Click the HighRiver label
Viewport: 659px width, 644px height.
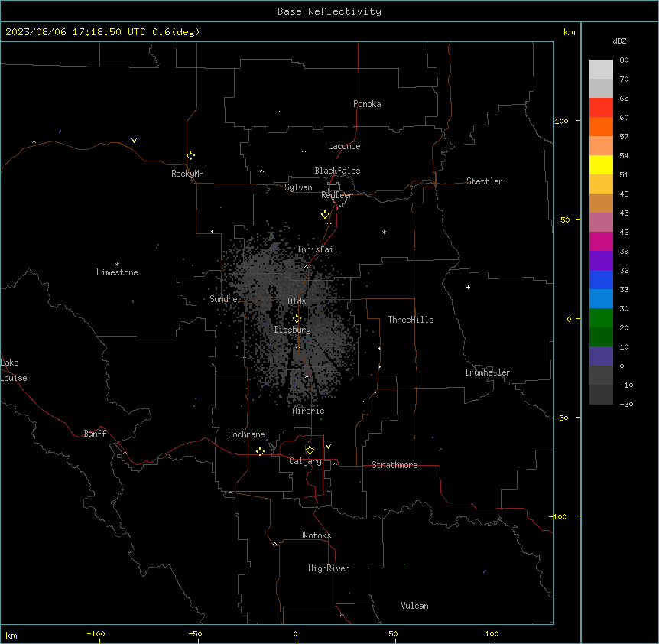click(329, 568)
